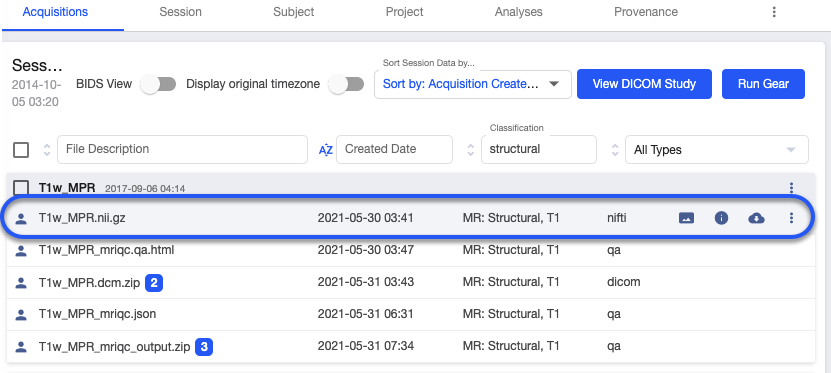Click the acquisition timestamp 2017-09-06 04:14
This screenshot has height=373, width=831.
[145, 189]
